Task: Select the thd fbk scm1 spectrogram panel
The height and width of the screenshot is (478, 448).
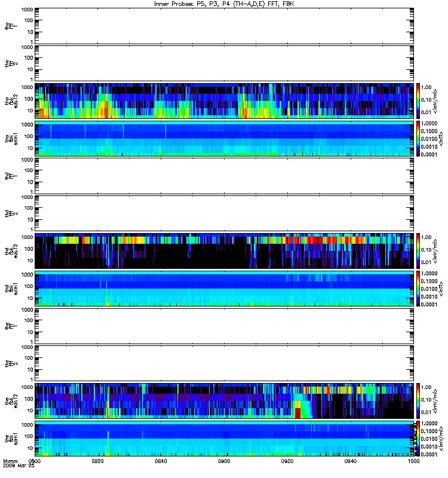Action: (x=224, y=289)
